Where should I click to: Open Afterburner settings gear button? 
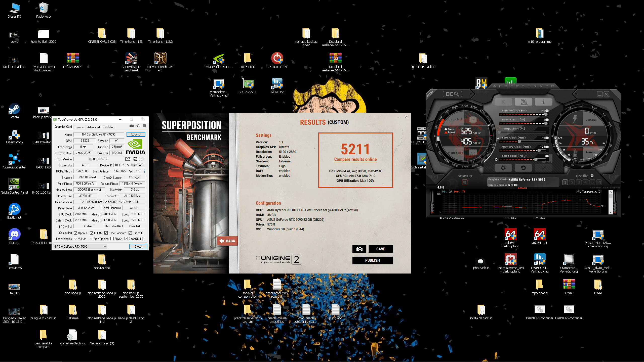503,168
